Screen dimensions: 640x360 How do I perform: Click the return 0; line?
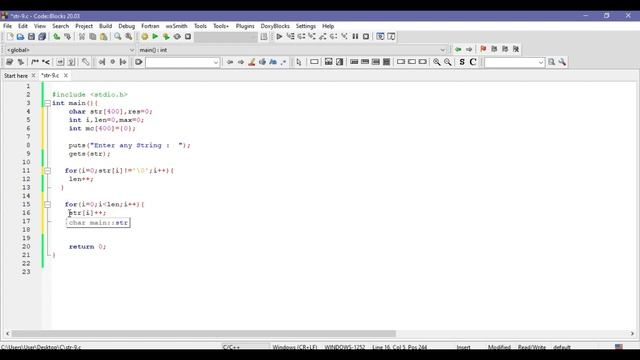[87, 247]
